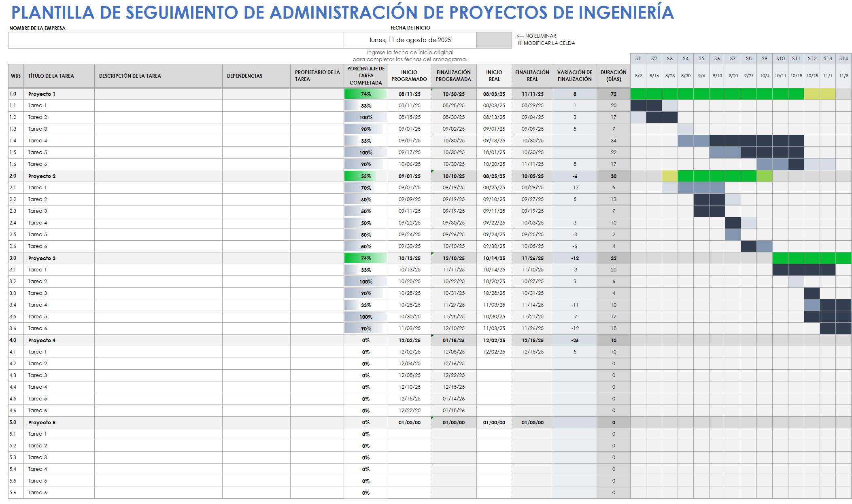Click WBS cell '2.6'
Screen dimensions: 852x504
(16, 246)
